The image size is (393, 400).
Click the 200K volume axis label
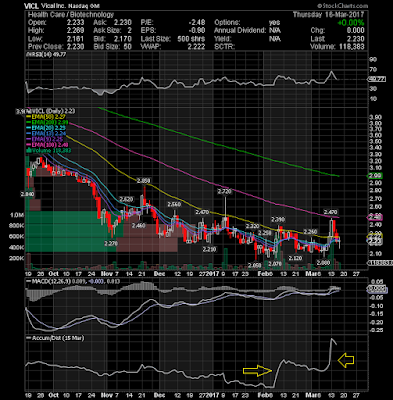pos(17,258)
